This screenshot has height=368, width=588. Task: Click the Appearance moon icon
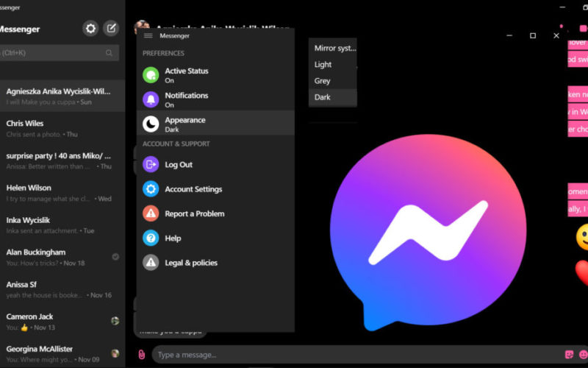coord(151,124)
